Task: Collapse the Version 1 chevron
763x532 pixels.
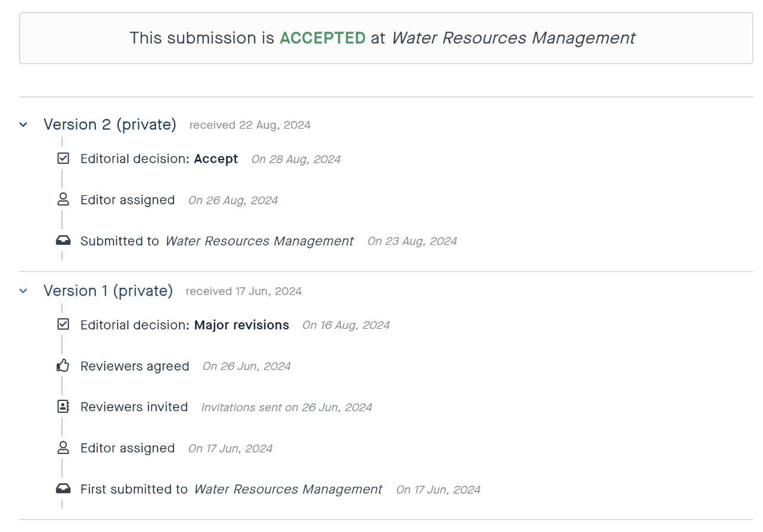Action: pyautogui.click(x=23, y=291)
